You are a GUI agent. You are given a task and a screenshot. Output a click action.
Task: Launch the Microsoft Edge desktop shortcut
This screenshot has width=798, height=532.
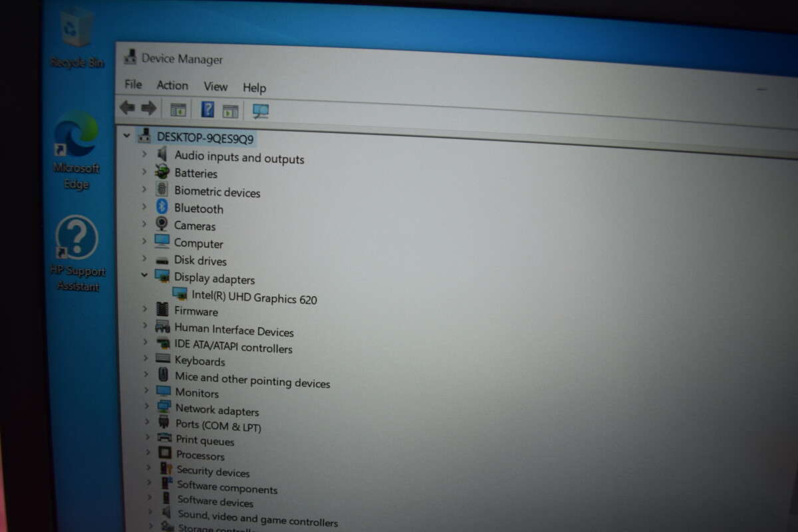tap(76, 149)
